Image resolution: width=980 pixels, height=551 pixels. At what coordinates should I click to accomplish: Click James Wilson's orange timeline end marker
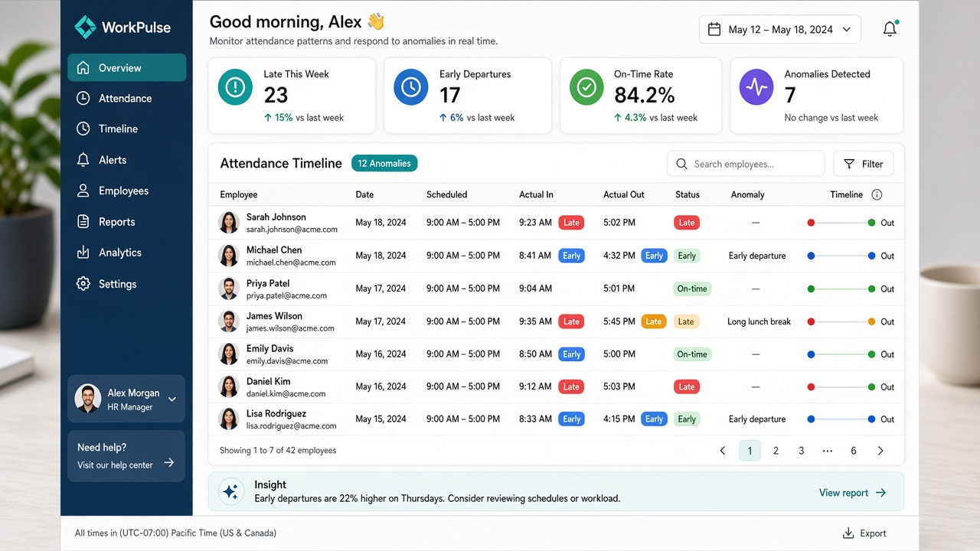point(871,321)
